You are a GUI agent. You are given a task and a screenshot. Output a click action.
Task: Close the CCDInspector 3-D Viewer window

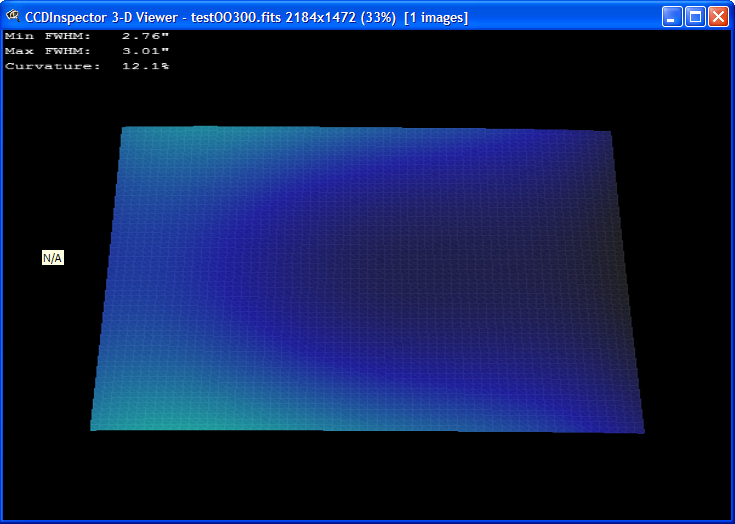pos(718,17)
